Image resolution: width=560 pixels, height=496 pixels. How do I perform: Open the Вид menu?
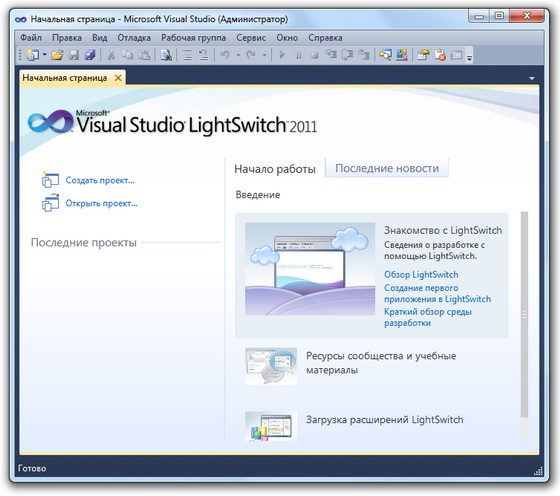coord(100,37)
